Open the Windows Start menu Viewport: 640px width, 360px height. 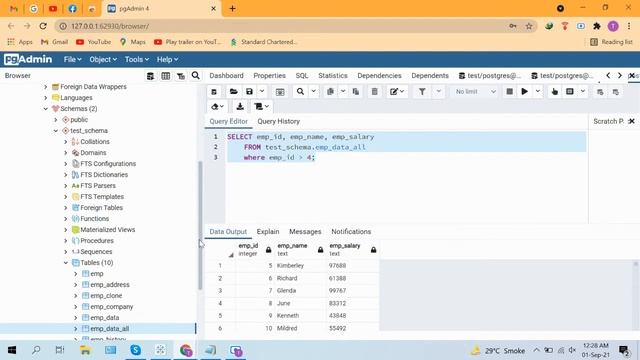[x=12, y=350]
